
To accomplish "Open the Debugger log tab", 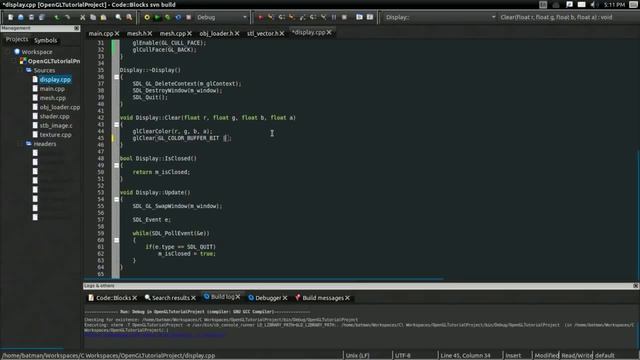I will [x=268, y=298].
